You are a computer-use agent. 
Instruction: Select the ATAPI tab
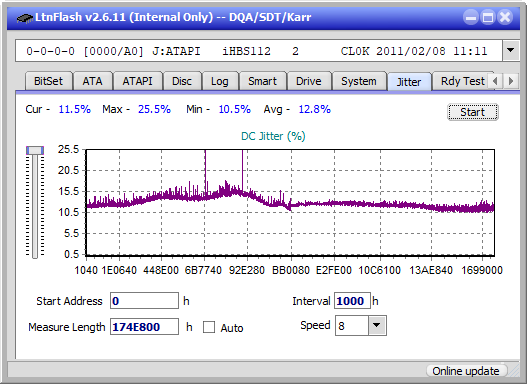coord(137,81)
